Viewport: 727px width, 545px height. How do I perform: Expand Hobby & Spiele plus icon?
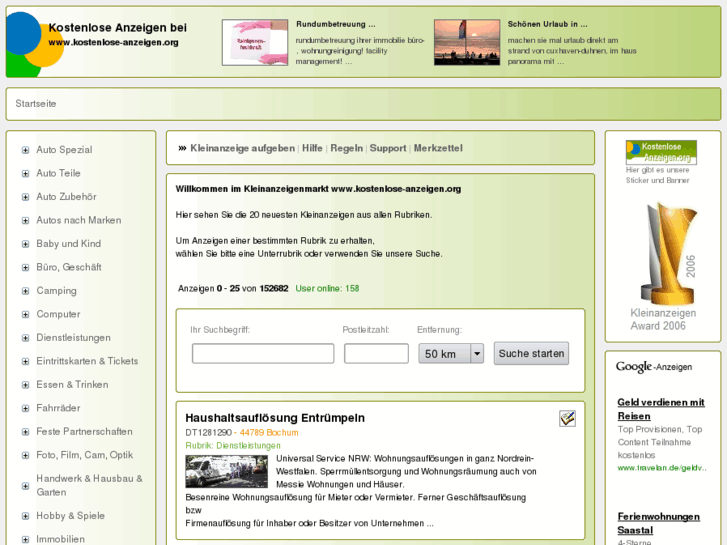tap(26, 516)
